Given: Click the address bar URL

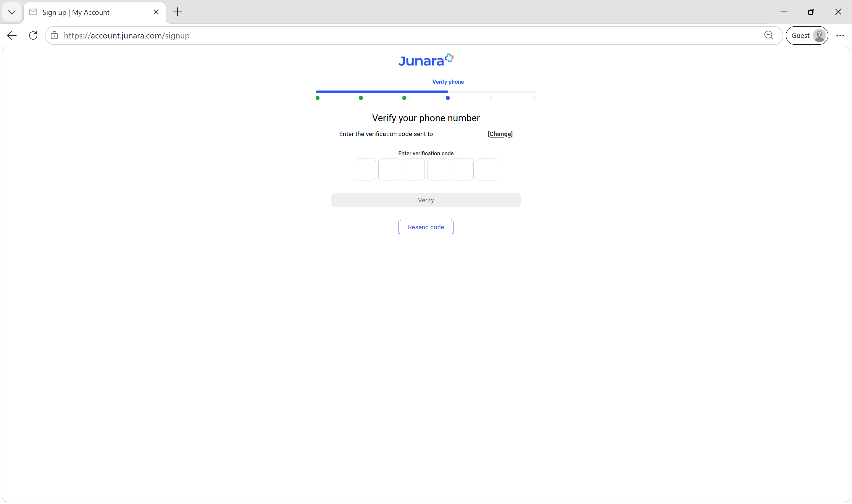Looking at the screenshot, I should (x=127, y=36).
